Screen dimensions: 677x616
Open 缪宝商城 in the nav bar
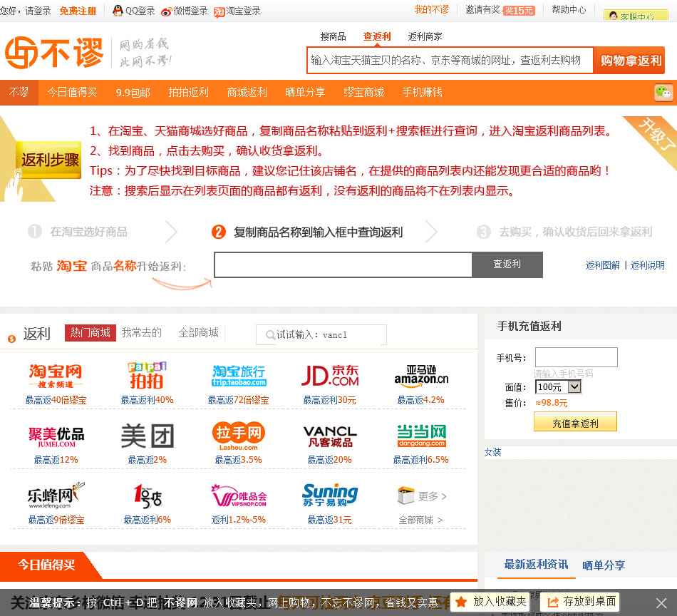coord(363,93)
